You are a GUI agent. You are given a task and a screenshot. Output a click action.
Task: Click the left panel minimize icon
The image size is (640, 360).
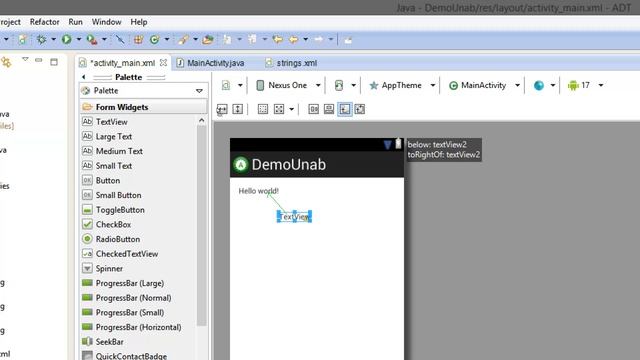pyautogui.click(x=39, y=60)
